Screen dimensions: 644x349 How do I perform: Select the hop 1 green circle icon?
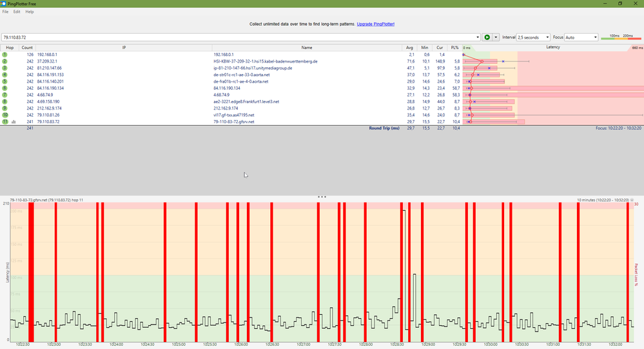pyautogui.click(x=5, y=55)
